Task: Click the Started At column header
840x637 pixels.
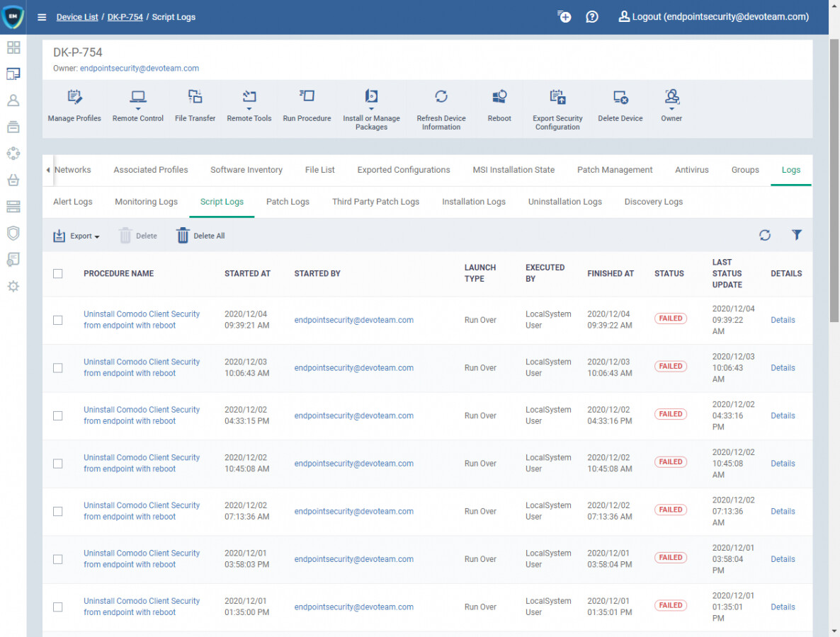Action: pos(247,273)
